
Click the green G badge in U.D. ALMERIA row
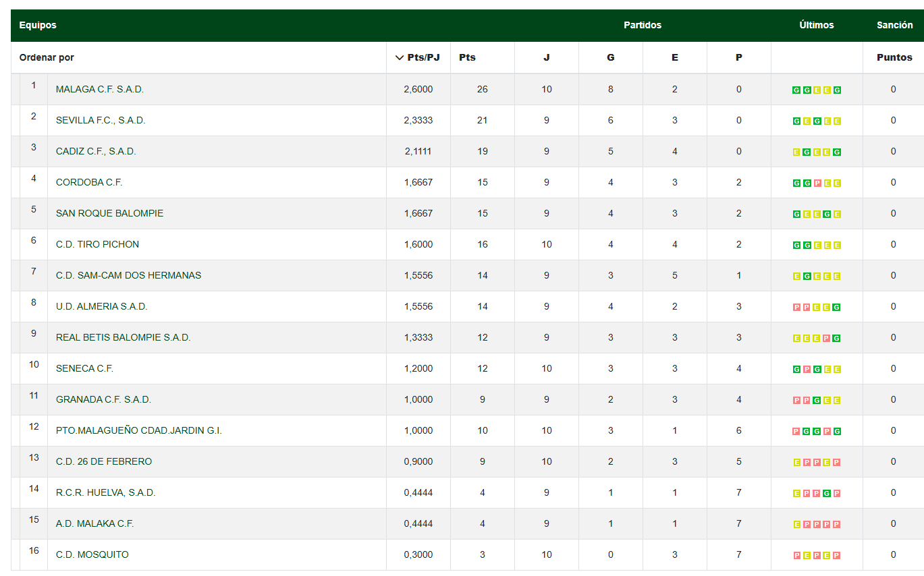click(x=837, y=308)
